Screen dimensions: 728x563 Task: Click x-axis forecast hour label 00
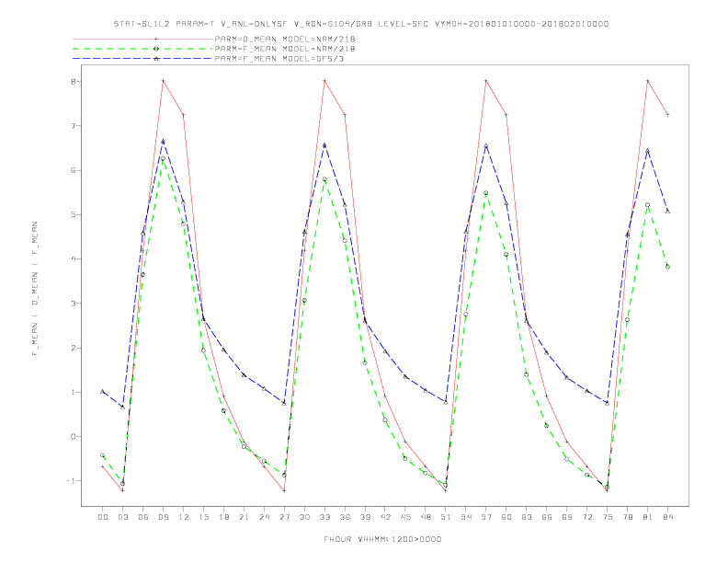click(103, 517)
